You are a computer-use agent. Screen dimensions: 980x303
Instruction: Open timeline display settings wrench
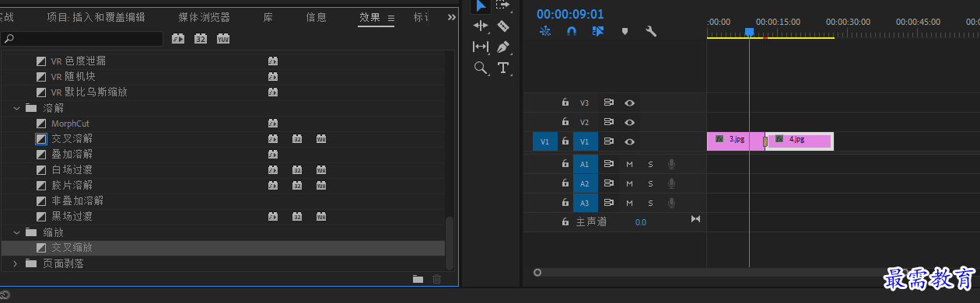coord(651,32)
